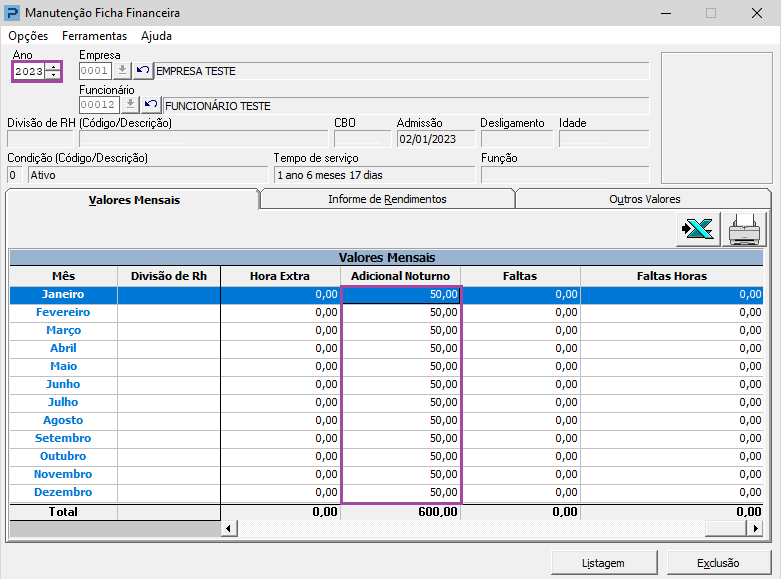
Task: Click the EMPRESA TESTE name field
Action: 402,71
